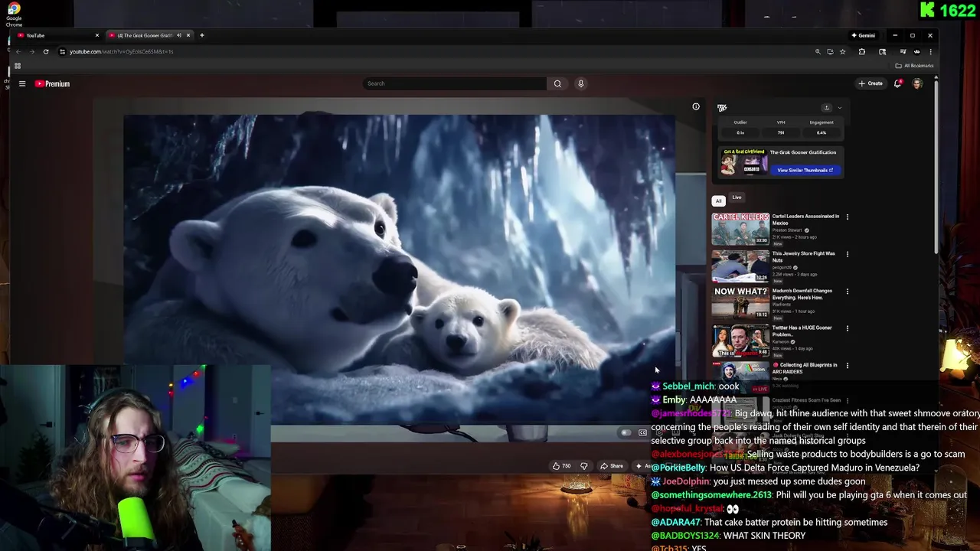Toggle the autoplay switch on player

coord(626,433)
